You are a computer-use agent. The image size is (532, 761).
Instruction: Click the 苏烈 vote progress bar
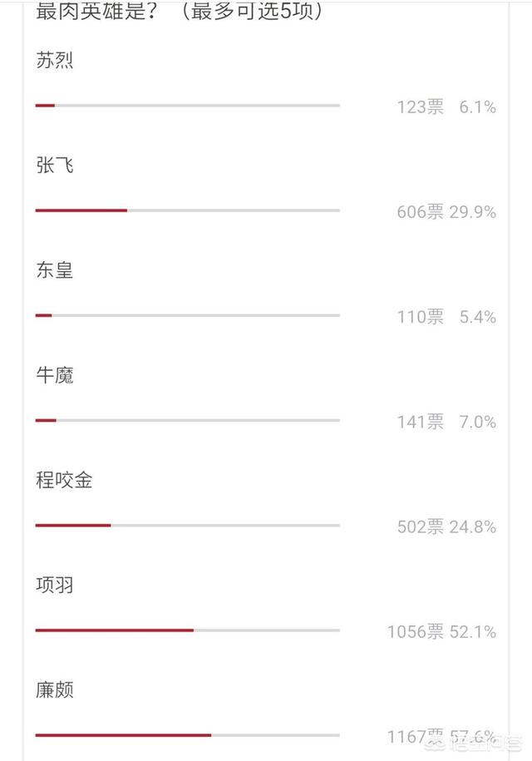[188, 106]
